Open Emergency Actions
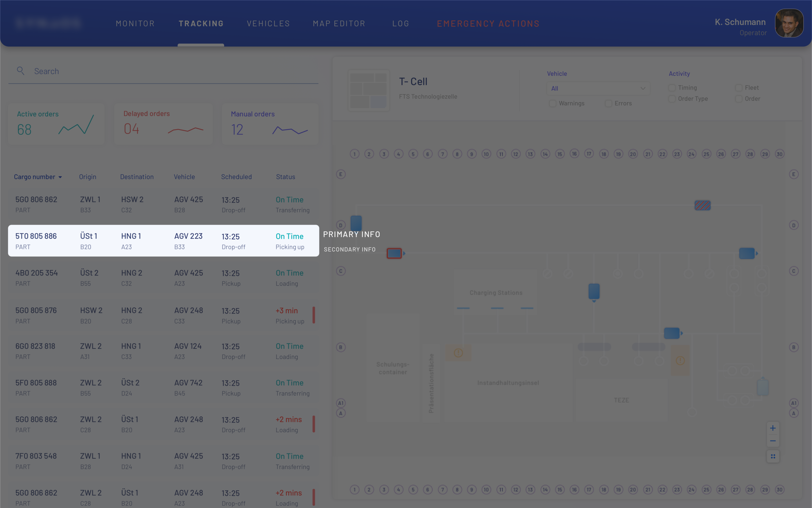The width and height of the screenshot is (812, 508). [x=488, y=23]
